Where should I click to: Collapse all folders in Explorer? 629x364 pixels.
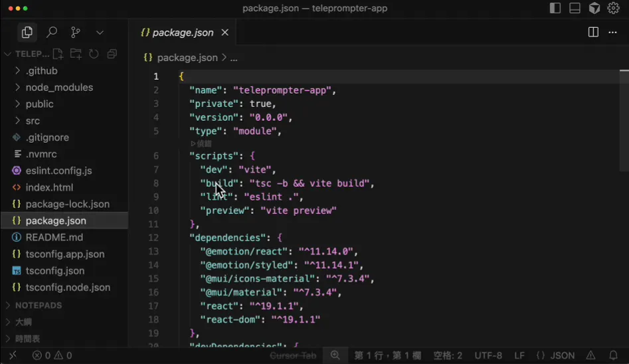tap(112, 54)
